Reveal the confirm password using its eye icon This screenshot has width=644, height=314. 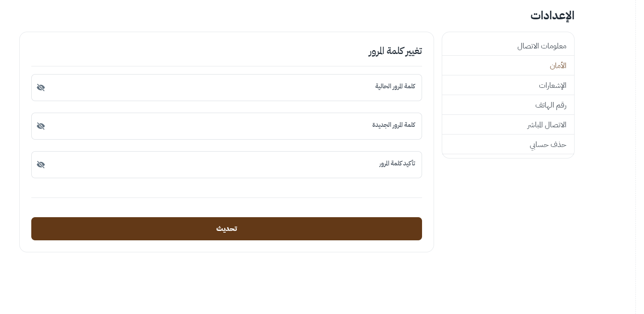(x=41, y=165)
